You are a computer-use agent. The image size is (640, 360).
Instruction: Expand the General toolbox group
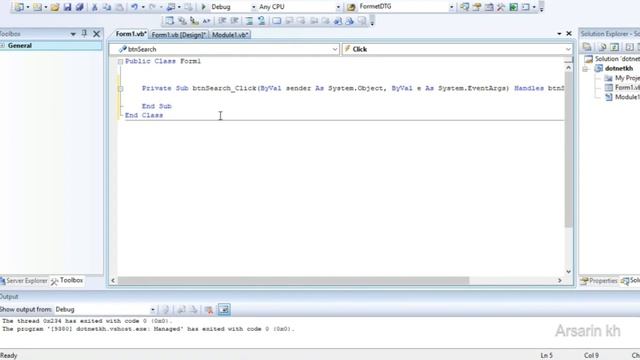2,46
